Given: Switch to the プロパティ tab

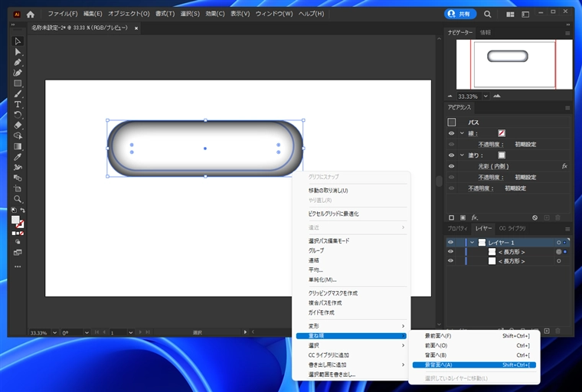Looking at the screenshot, I should point(457,228).
